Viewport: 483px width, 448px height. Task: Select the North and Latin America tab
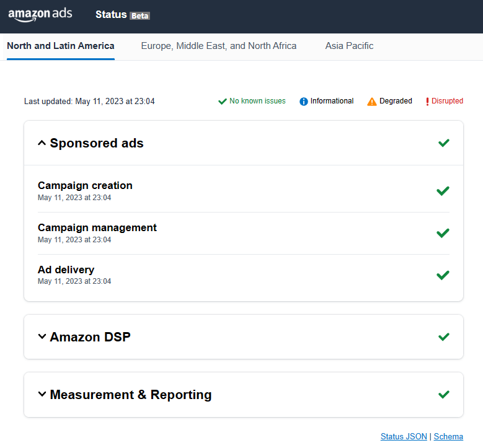61,46
